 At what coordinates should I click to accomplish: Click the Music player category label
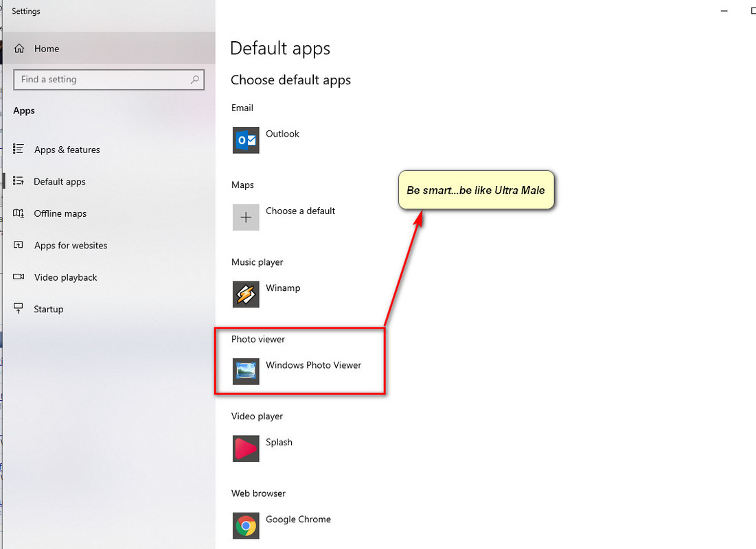point(257,262)
